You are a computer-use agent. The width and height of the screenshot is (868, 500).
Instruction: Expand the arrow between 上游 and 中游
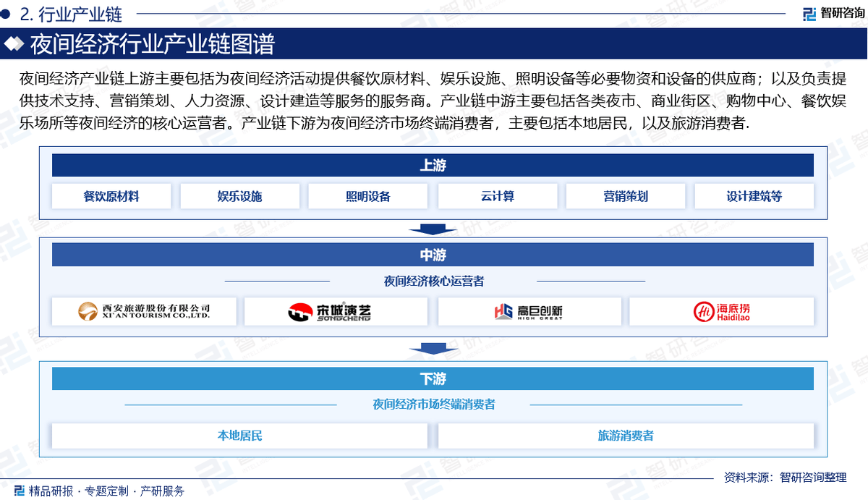point(433,228)
